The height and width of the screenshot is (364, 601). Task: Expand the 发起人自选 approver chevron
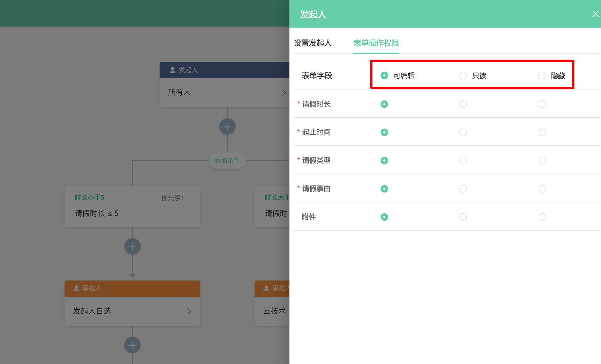click(189, 311)
